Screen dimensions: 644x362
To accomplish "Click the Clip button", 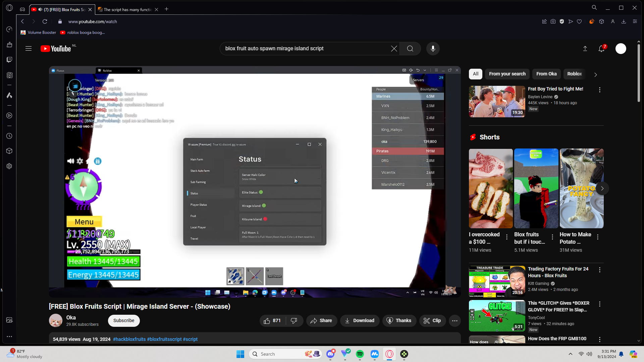I will pos(432,321).
